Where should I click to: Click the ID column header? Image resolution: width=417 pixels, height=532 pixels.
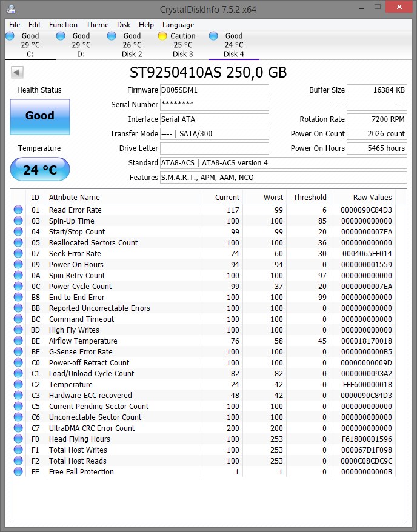tap(35, 197)
